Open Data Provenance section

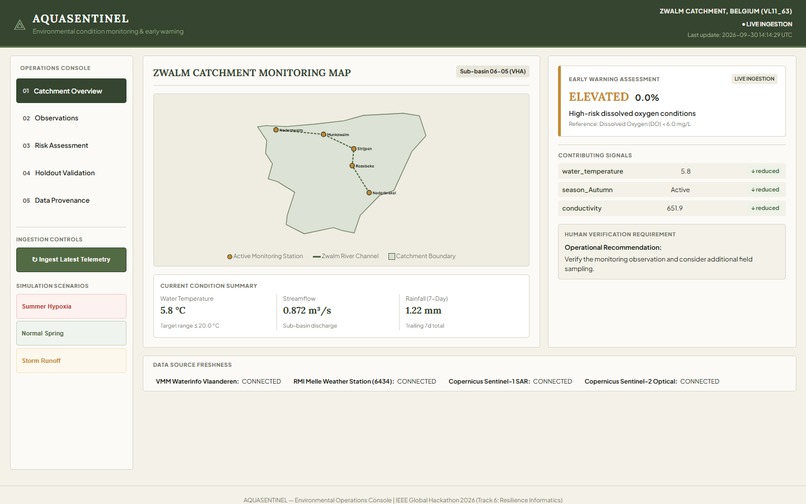(71, 200)
